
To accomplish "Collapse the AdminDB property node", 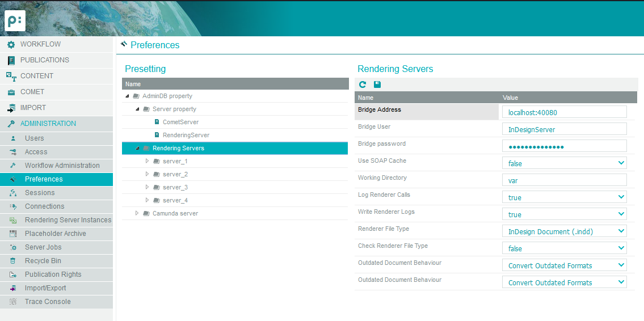I will point(127,96).
